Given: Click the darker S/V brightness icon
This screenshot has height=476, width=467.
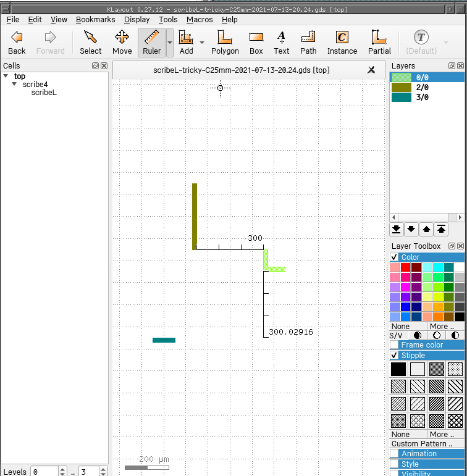Looking at the screenshot, I should click(x=418, y=335).
